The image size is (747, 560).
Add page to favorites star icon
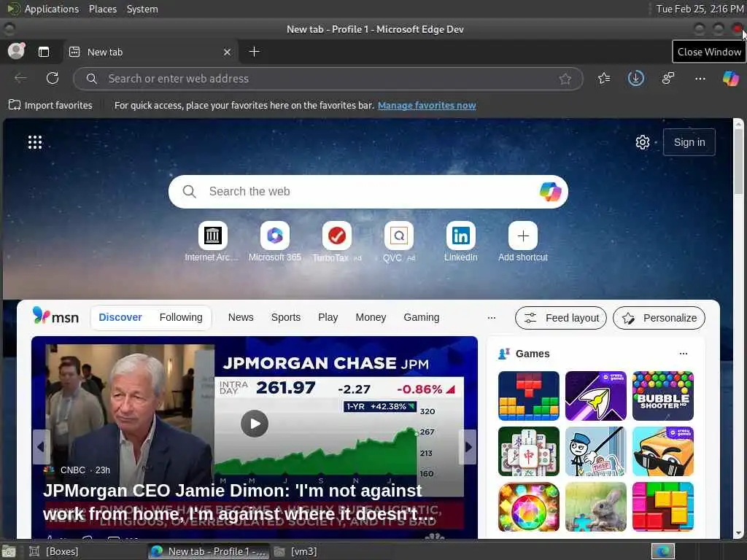tap(565, 79)
